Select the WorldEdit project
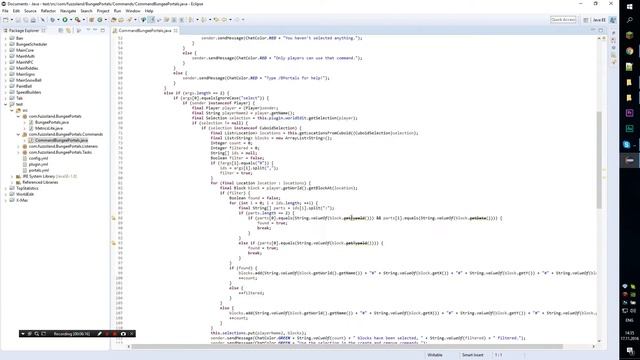The height and width of the screenshot is (360, 640). point(25,195)
